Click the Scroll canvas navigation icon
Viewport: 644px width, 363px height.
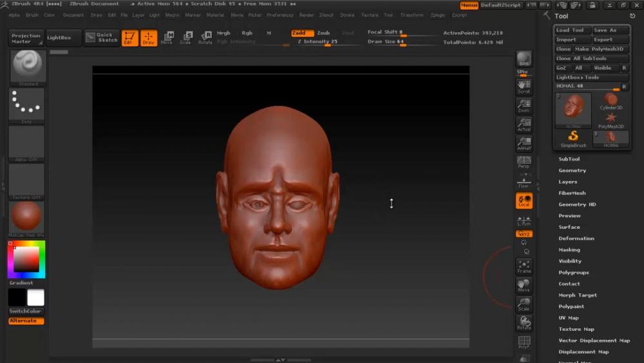click(524, 86)
